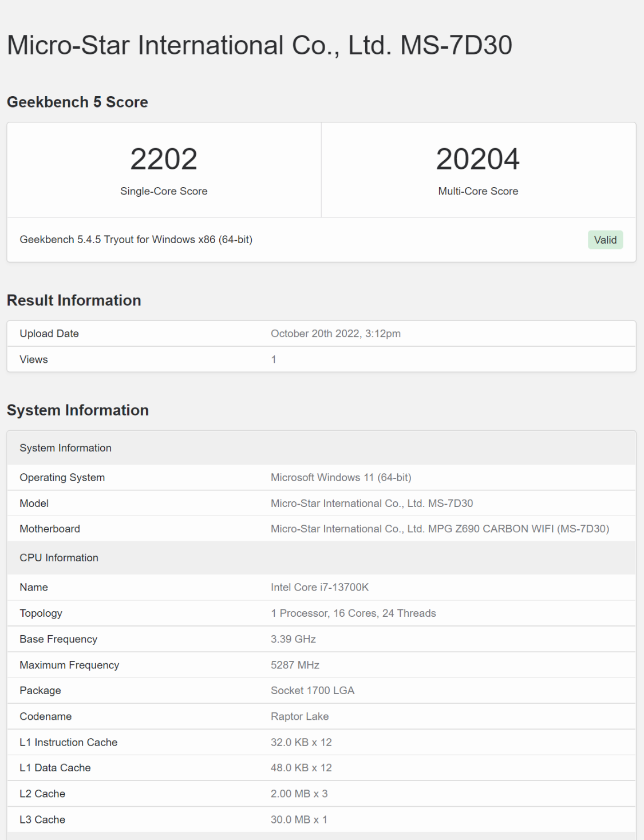Select '1 Processor, 16 Cores, 24 Threads' value

353,613
